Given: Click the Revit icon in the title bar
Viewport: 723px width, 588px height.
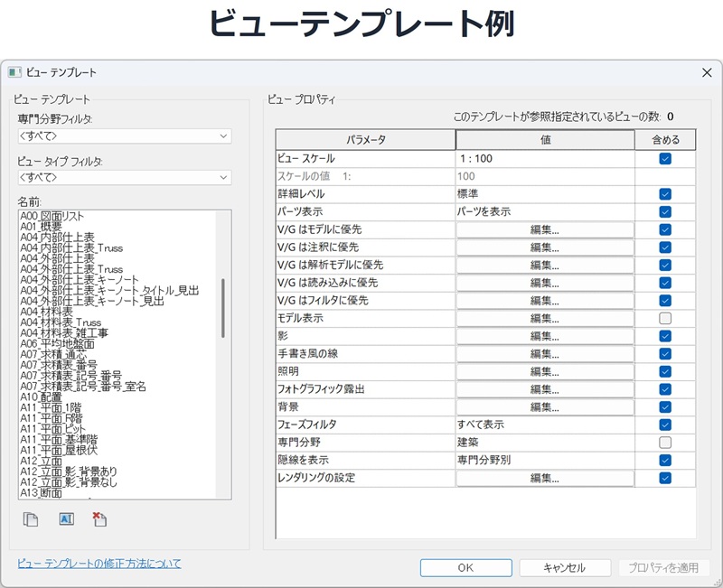Looking at the screenshot, I should click(x=14, y=72).
